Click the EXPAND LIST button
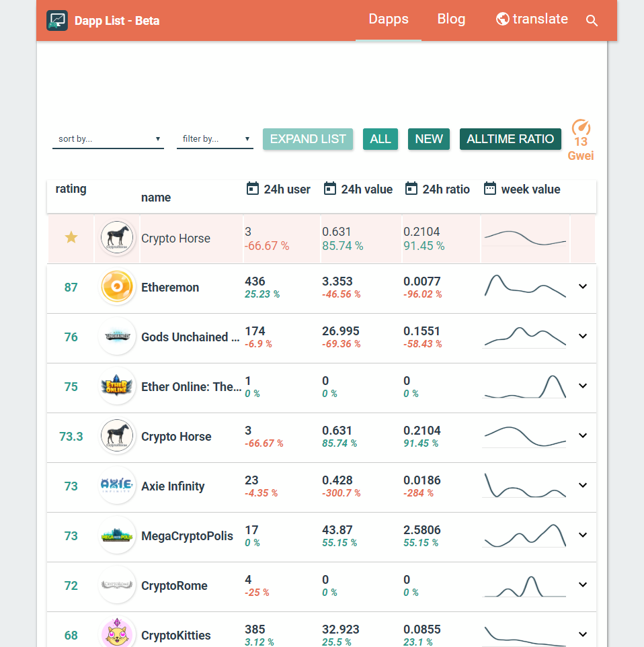Viewport: 644px width, 647px height. [308, 139]
